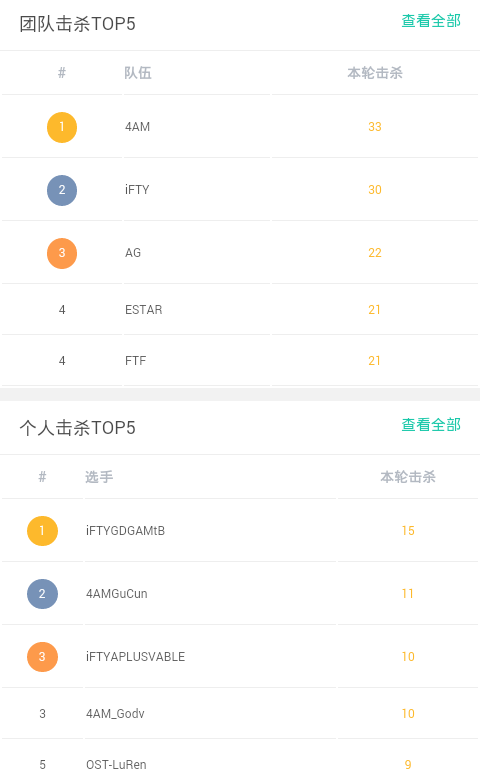Select the FTF team row
The image size is (480, 784).
240,361
